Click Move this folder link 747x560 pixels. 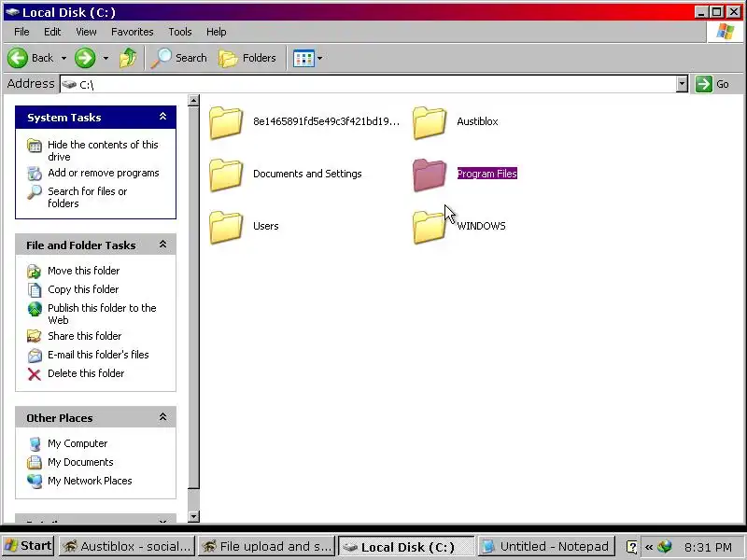pos(83,271)
